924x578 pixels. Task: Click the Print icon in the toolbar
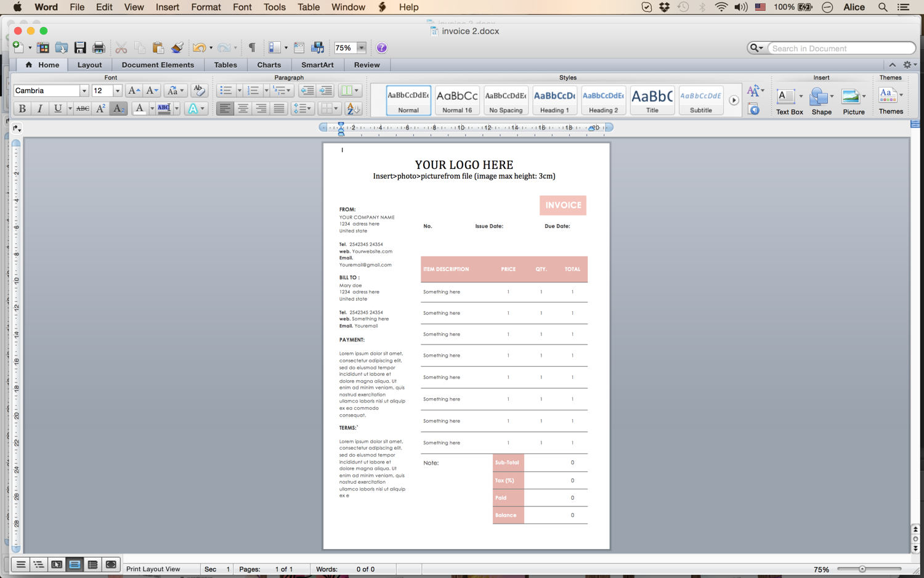98,47
